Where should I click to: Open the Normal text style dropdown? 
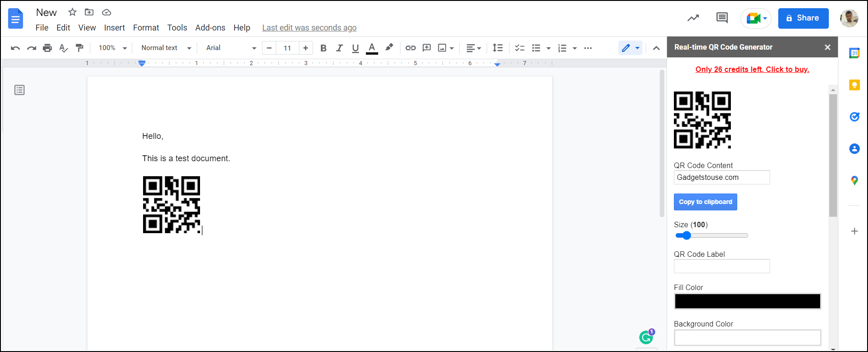point(166,48)
